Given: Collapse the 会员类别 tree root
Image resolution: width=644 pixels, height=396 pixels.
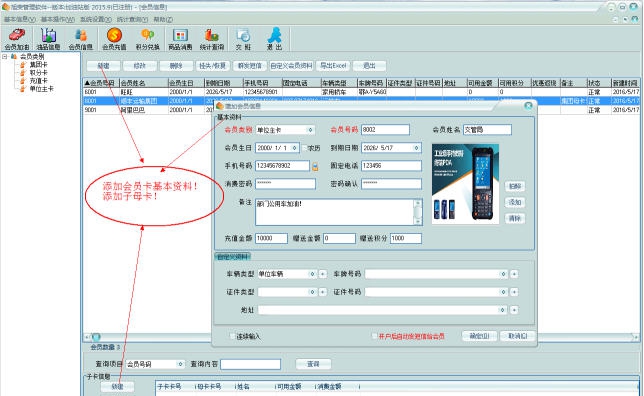Looking at the screenshot, I should 5,56.
